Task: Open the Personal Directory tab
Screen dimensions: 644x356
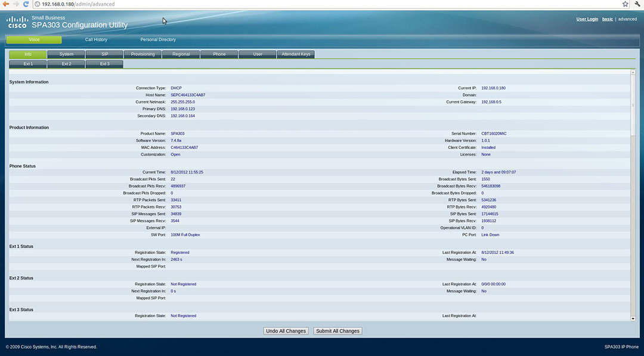Action: (x=158, y=40)
